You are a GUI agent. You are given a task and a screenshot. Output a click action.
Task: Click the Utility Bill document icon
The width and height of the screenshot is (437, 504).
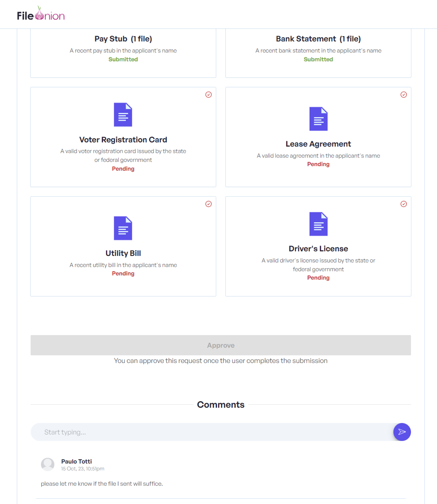[x=123, y=228]
